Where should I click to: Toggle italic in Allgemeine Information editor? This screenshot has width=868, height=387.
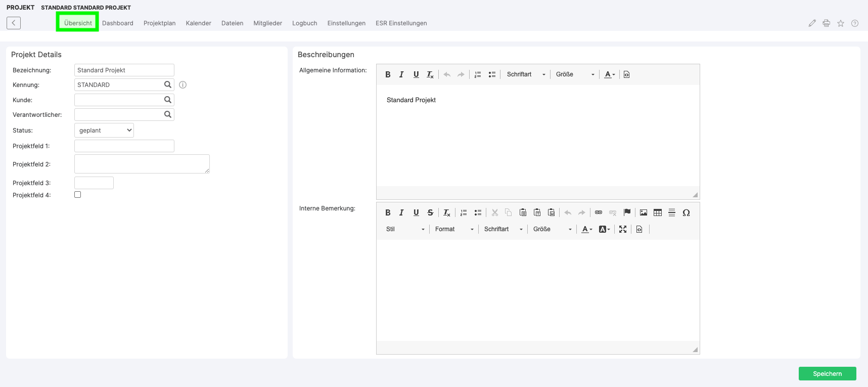coord(401,74)
